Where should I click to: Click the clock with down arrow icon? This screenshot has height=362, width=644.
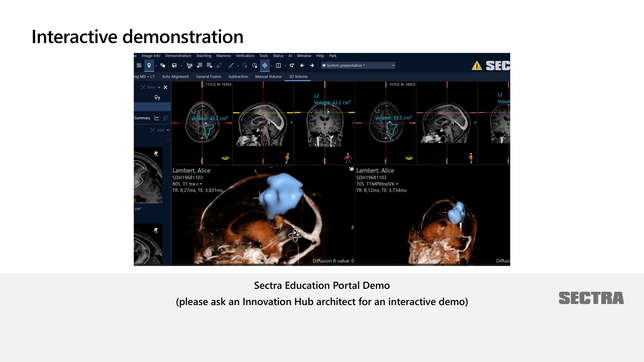[255, 65]
